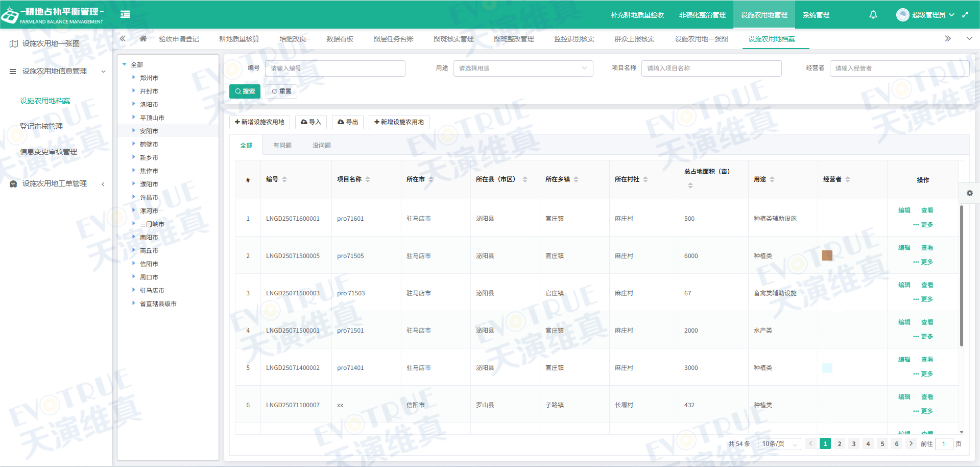The height and width of the screenshot is (467, 980).
Task: Click the 项目名称 input field
Action: (711, 68)
